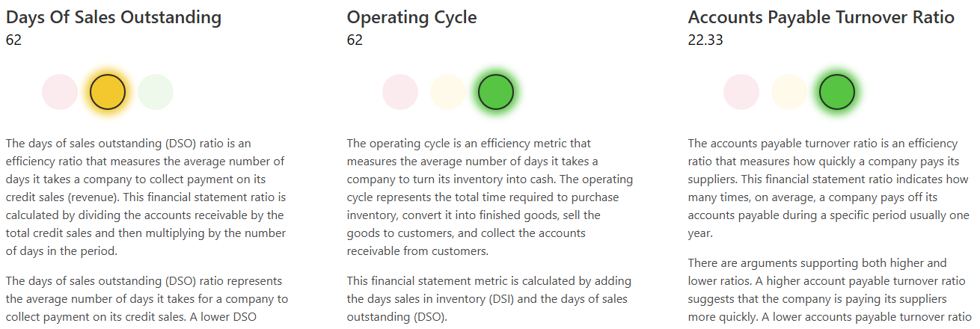980x329 pixels.
Task: Click the value 62 under Operating Cycle
Action: click(355, 40)
